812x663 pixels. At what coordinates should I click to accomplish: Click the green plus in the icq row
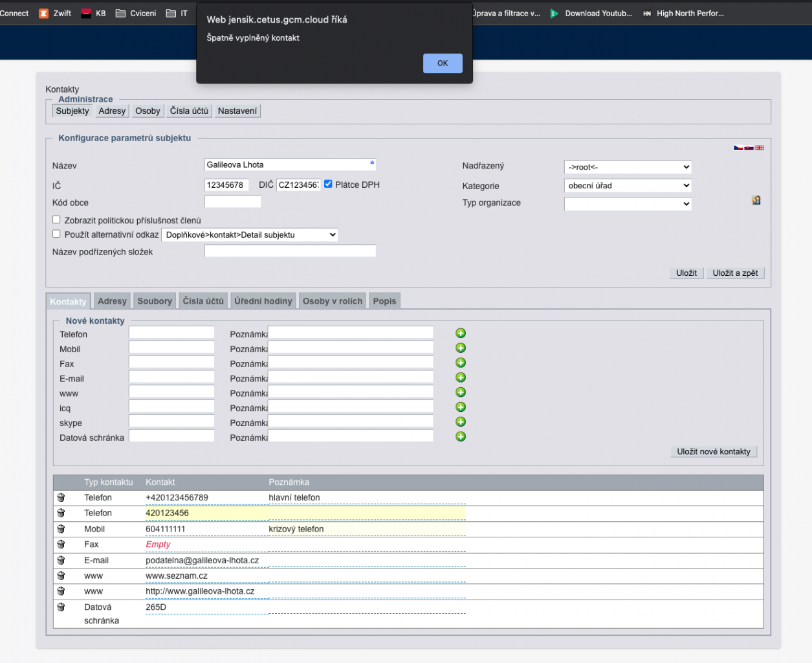click(461, 407)
